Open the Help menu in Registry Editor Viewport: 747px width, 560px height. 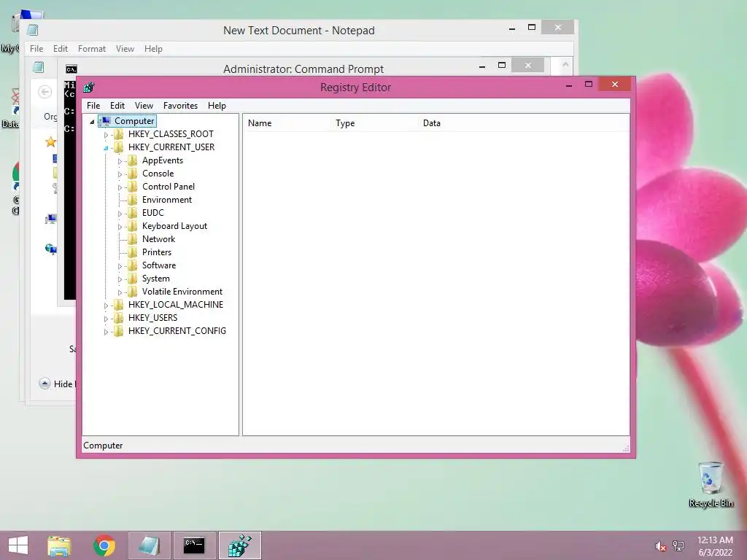[217, 106]
